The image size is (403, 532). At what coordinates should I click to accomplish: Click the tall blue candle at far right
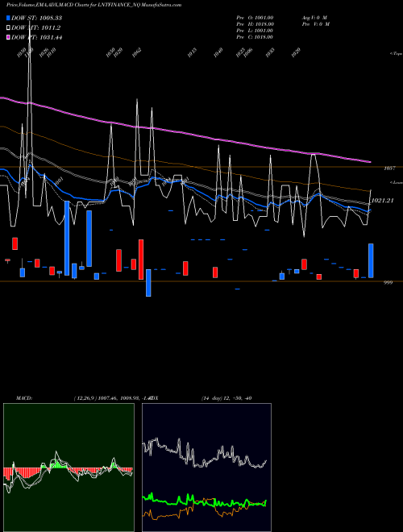(371, 260)
